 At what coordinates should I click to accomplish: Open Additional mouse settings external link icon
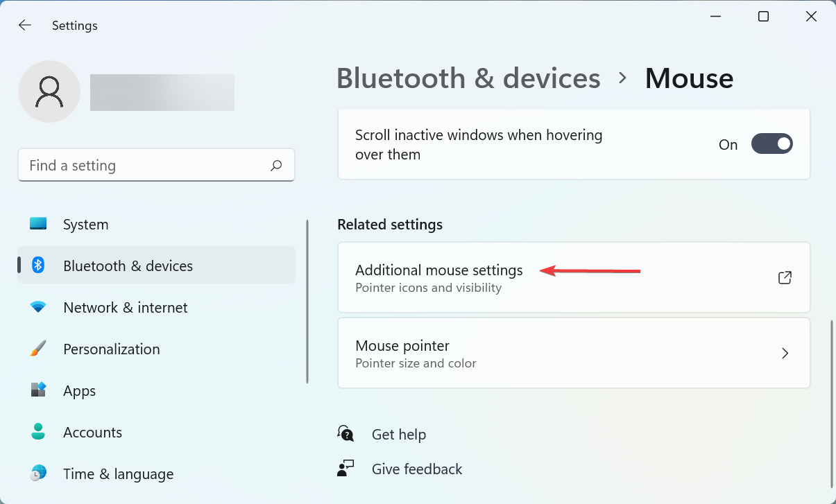pos(785,278)
